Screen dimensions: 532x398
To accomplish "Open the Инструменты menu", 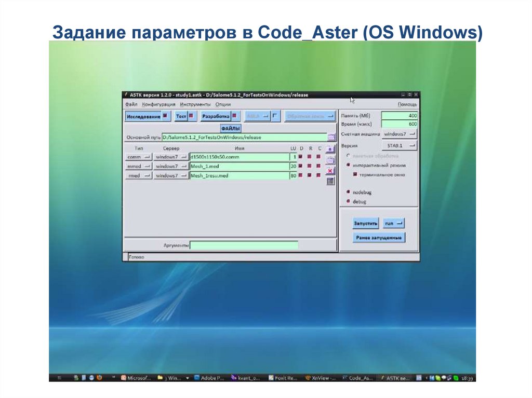I will (195, 104).
